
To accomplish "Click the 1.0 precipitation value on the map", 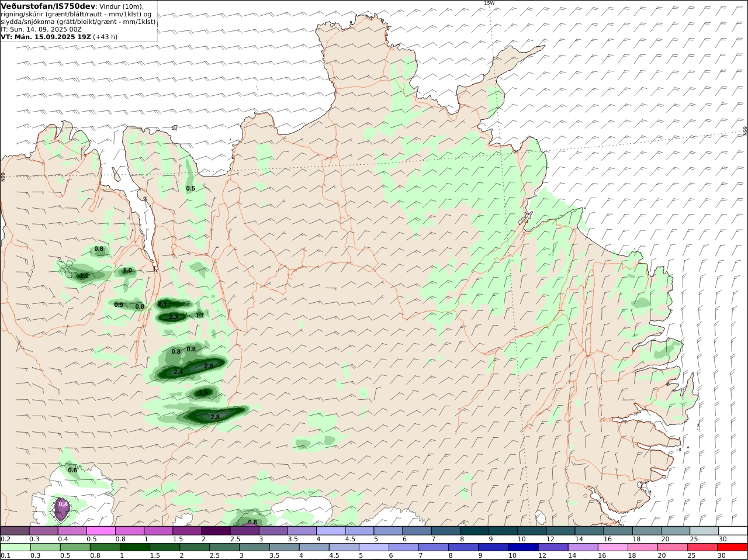I will 127,271.
